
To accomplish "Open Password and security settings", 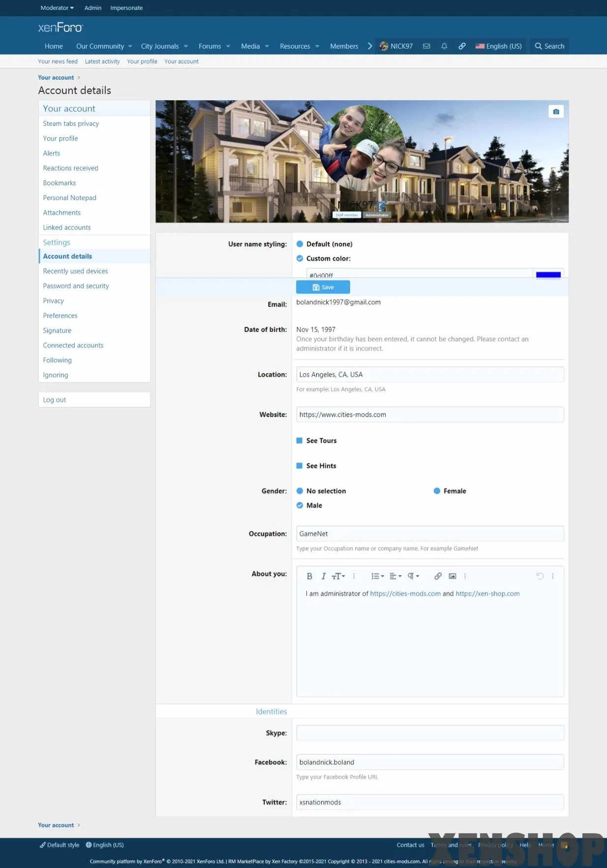I will click(76, 286).
